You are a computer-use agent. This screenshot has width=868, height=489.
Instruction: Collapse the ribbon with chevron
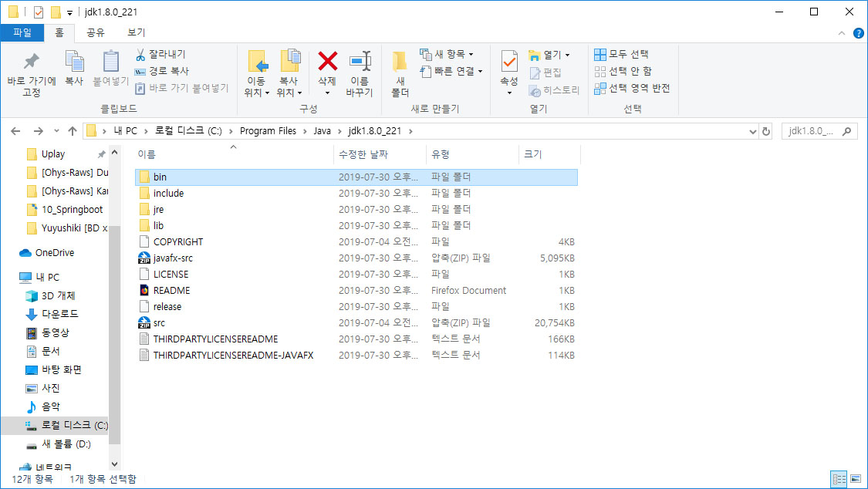(842, 33)
